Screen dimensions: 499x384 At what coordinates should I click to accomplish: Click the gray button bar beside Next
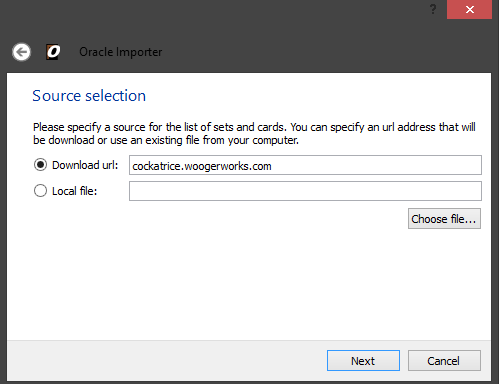[x=167, y=361]
